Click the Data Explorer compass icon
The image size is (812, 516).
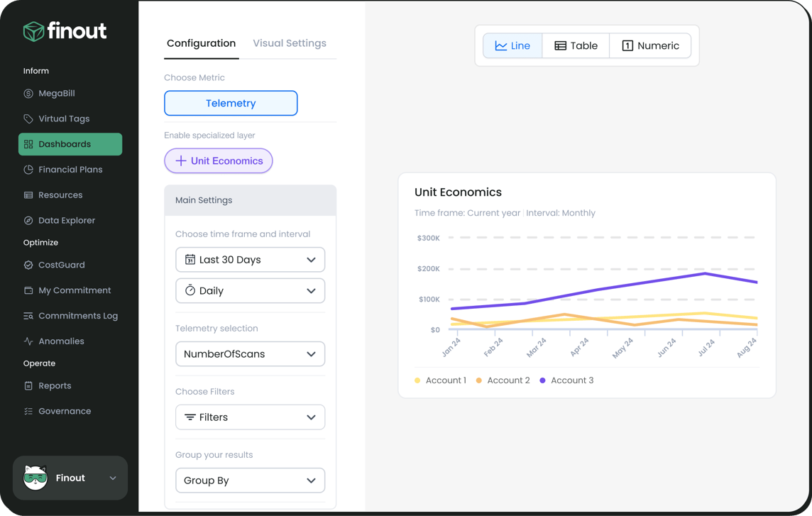28,221
